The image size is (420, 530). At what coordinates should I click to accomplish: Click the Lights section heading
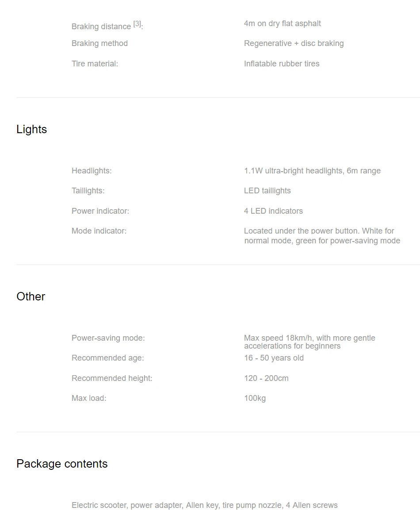pos(31,129)
